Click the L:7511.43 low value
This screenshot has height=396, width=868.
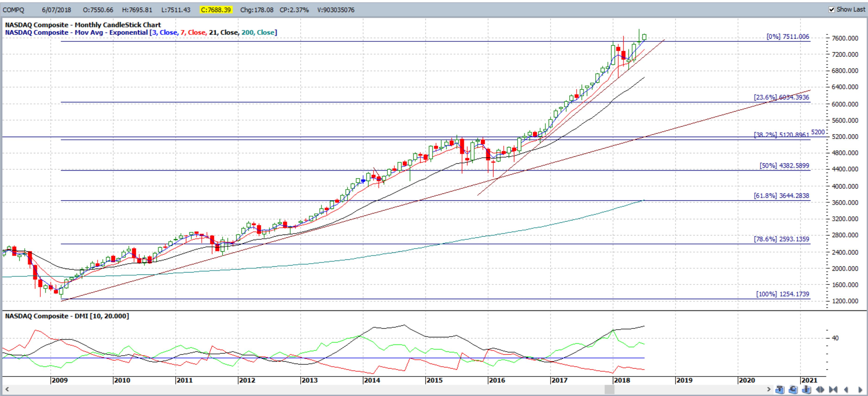tap(176, 10)
